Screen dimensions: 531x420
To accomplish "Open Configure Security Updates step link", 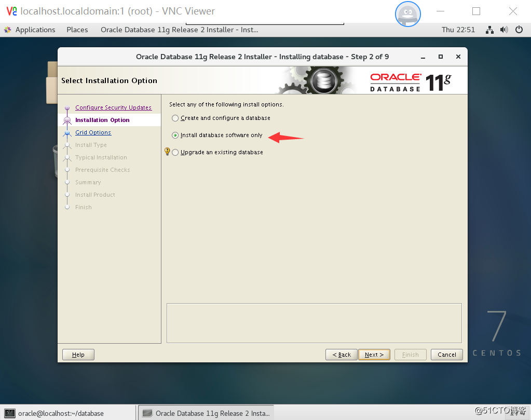I will click(x=114, y=107).
